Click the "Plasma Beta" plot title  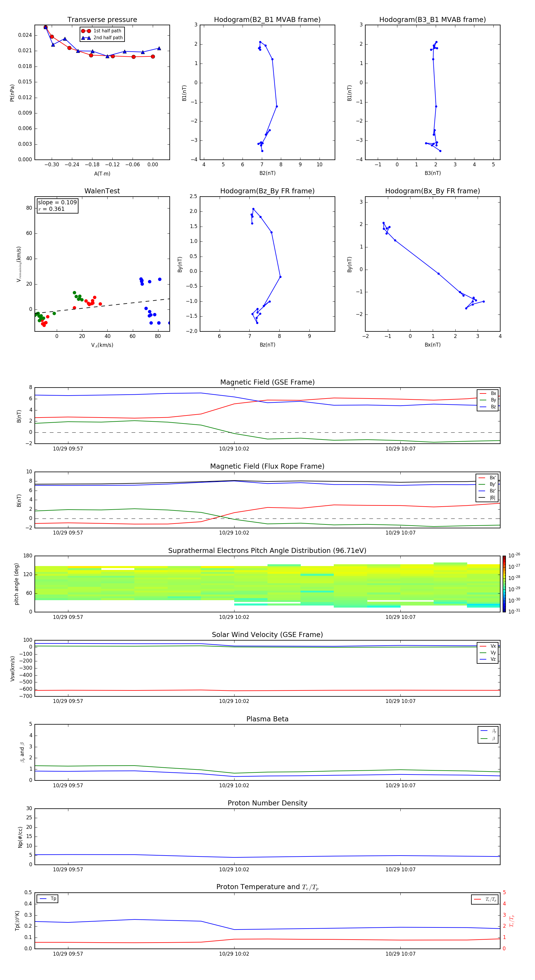point(267,719)
